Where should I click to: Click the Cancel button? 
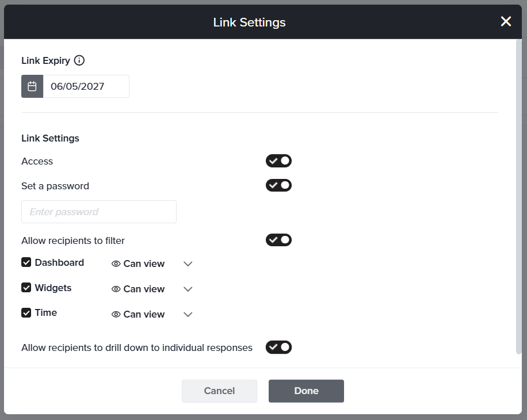pyautogui.click(x=219, y=391)
